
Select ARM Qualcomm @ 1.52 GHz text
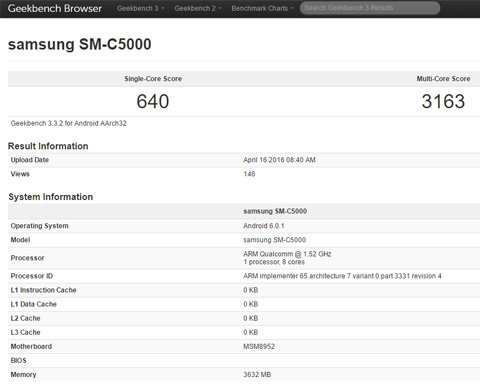coord(287,254)
